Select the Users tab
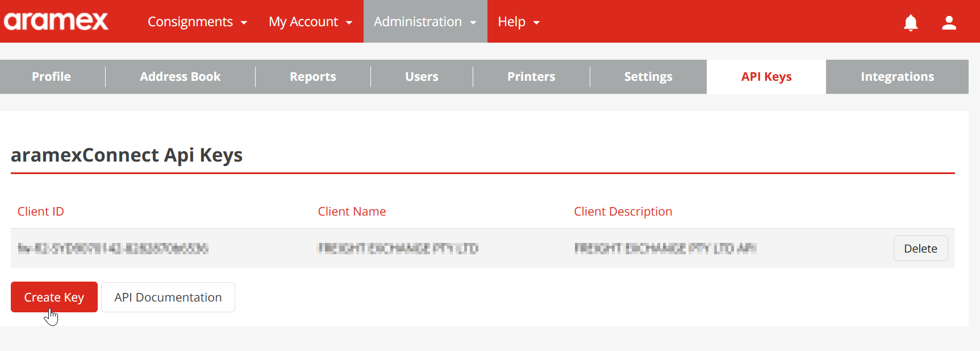980x351 pixels. tap(422, 77)
